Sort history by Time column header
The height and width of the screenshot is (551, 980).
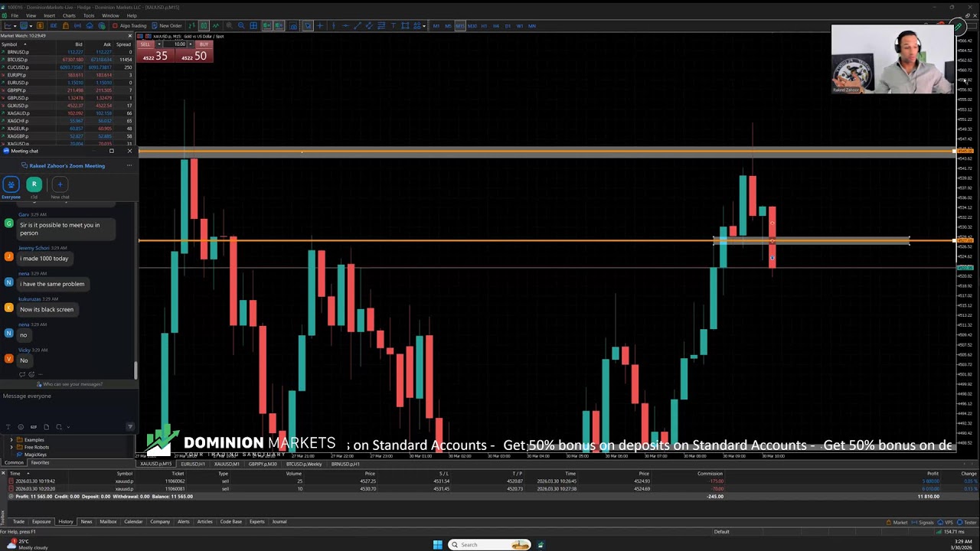[x=15, y=474]
